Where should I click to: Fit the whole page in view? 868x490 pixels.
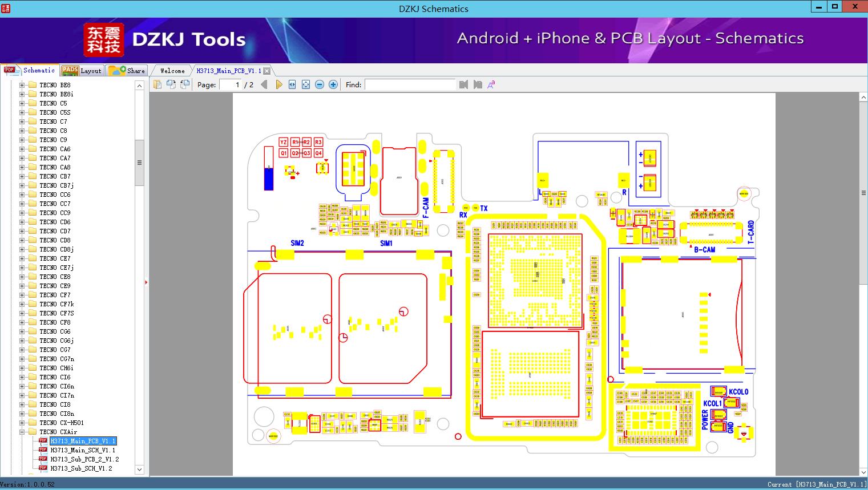pos(306,84)
